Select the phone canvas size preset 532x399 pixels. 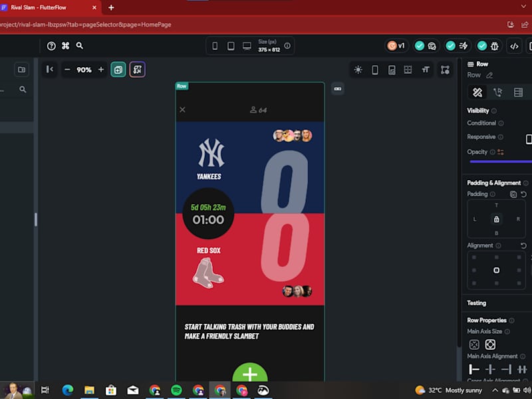tap(215, 46)
